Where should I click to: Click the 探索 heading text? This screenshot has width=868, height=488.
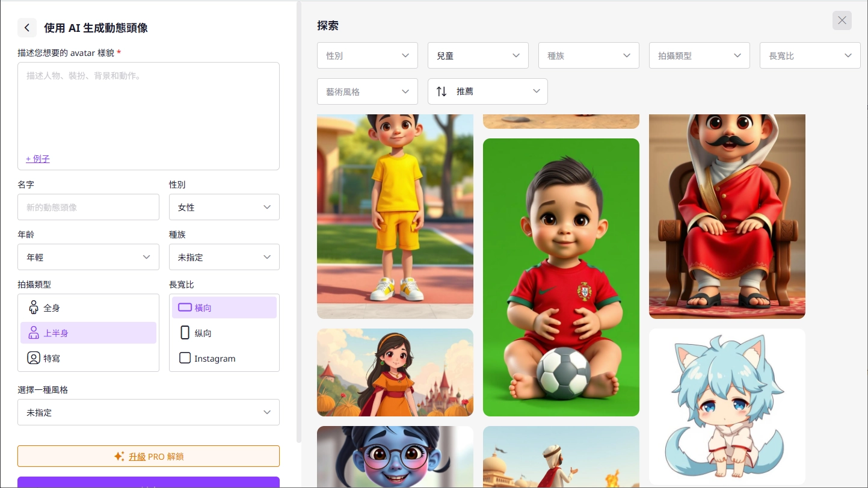pos(328,26)
